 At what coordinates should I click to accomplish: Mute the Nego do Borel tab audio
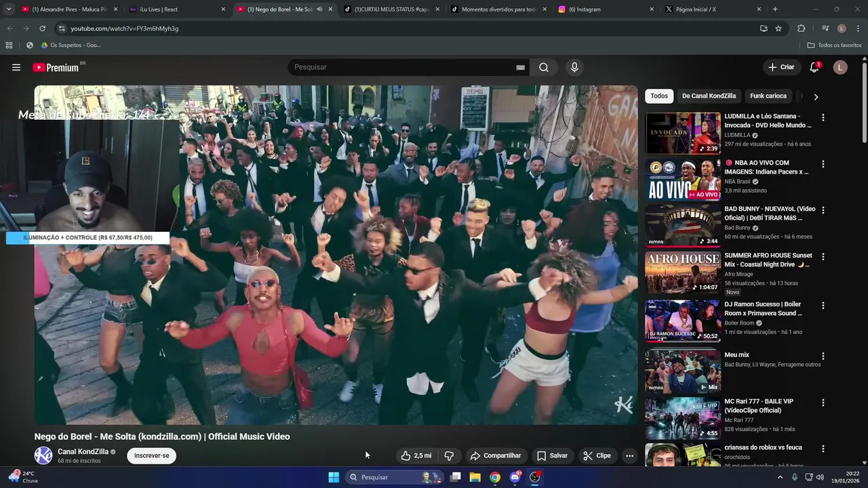click(x=319, y=9)
